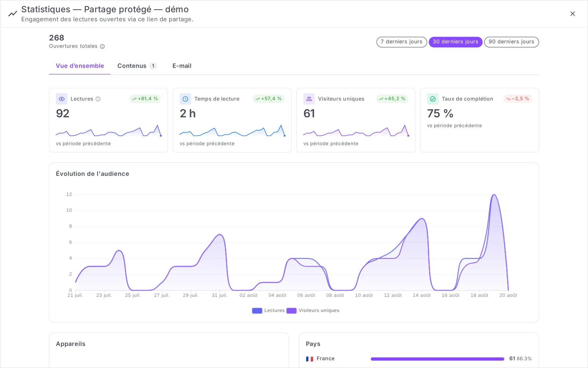Image resolution: width=588 pixels, height=368 pixels.
Task: Click the Appareils panel heading
Action: point(71,344)
